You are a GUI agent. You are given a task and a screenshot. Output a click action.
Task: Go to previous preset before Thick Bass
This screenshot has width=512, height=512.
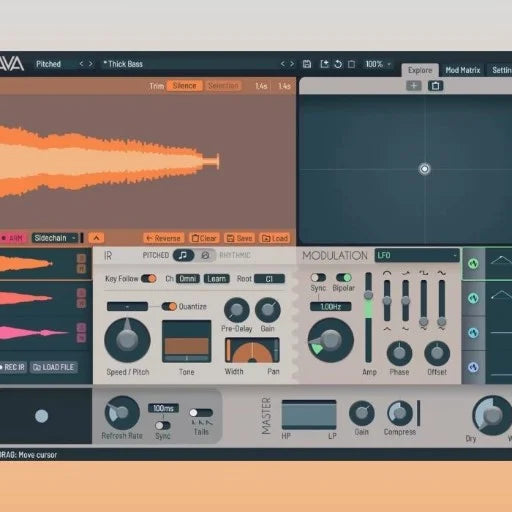283,64
